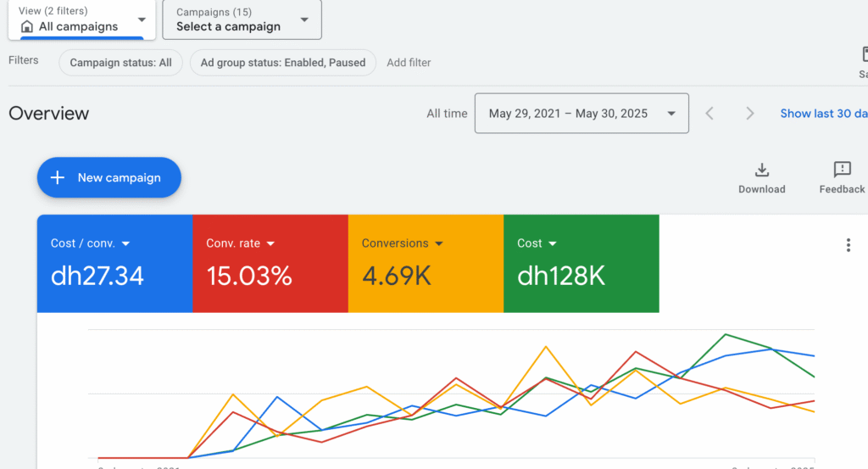Go to next date range arrow
The width and height of the screenshot is (868, 469).
(x=749, y=114)
